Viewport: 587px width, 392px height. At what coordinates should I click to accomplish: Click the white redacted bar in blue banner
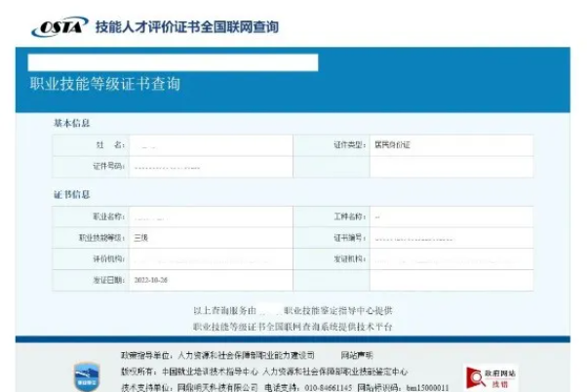pyautogui.click(x=174, y=61)
